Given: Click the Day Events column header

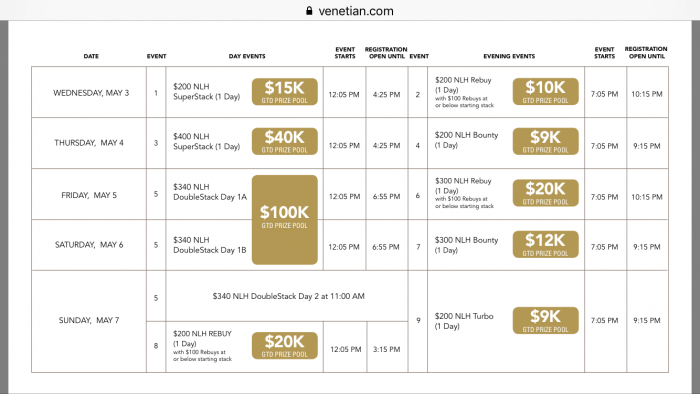Looking at the screenshot, I should coord(247,56).
